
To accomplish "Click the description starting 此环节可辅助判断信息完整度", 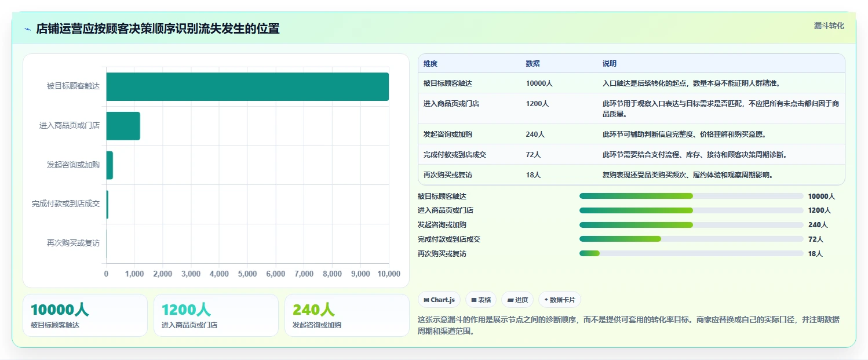I will [x=684, y=134].
